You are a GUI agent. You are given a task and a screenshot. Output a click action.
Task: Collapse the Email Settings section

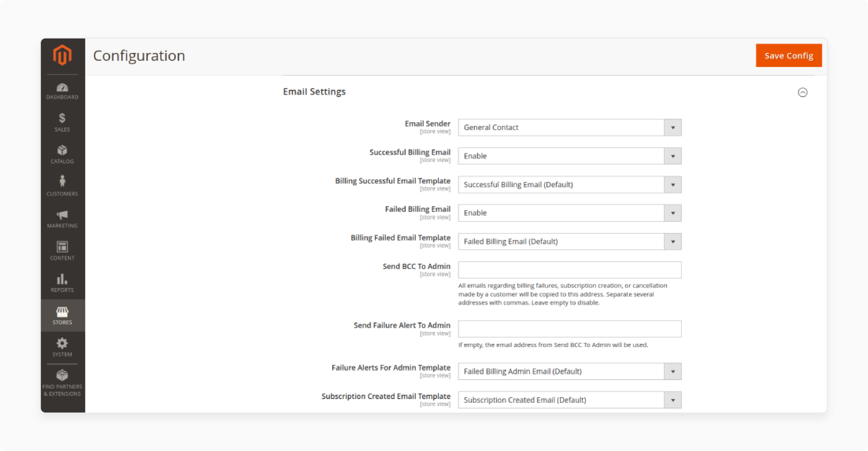(803, 92)
